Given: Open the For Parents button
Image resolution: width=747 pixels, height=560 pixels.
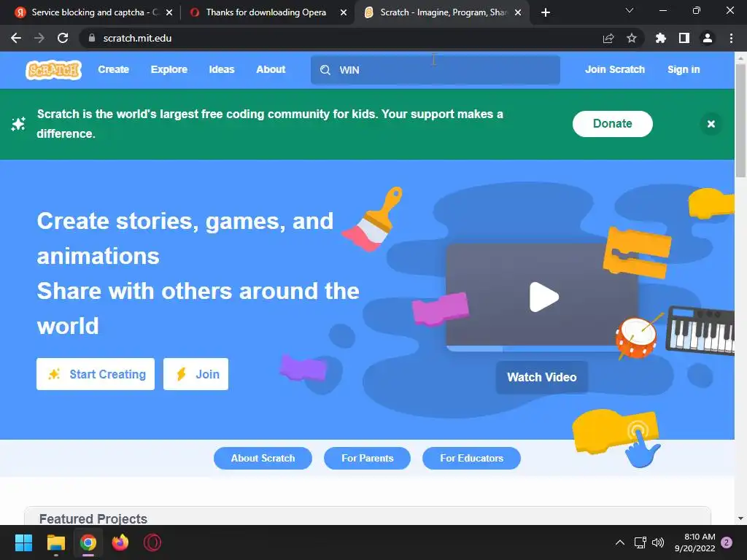Looking at the screenshot, I should tap(368, 458).
